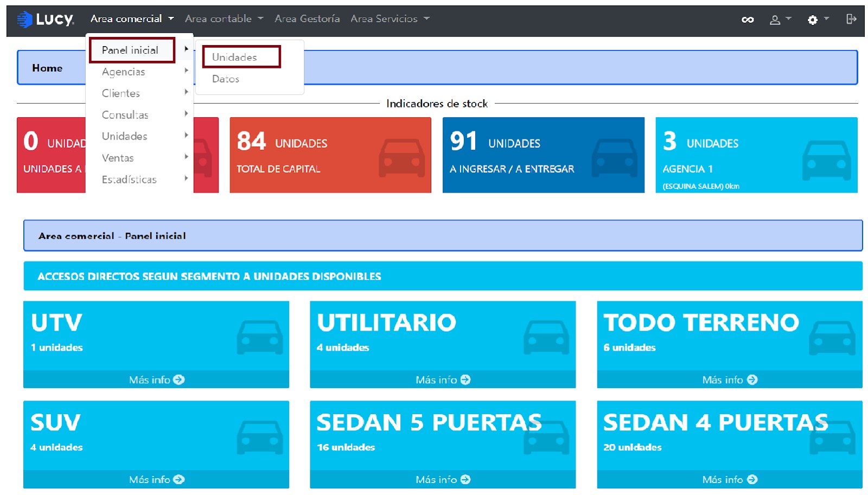Click the UTILITARIO segment title

[386, 323]
